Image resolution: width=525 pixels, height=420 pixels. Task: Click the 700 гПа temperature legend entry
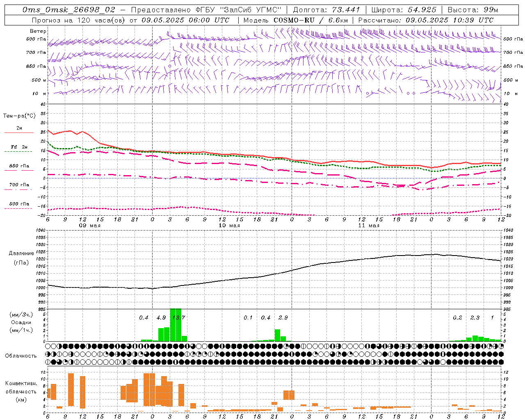(19, 185)
